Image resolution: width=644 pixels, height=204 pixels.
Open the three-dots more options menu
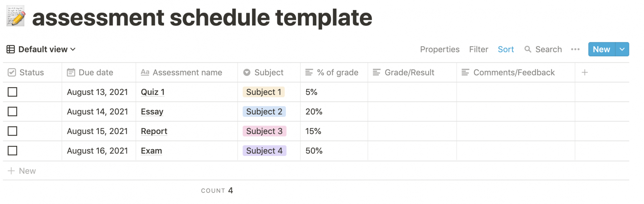pyautogui.click(x=575, y=49)
